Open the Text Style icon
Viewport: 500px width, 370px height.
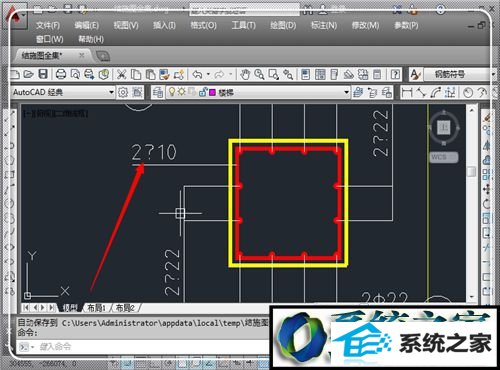pyautogui.click(x=415, y=74)
